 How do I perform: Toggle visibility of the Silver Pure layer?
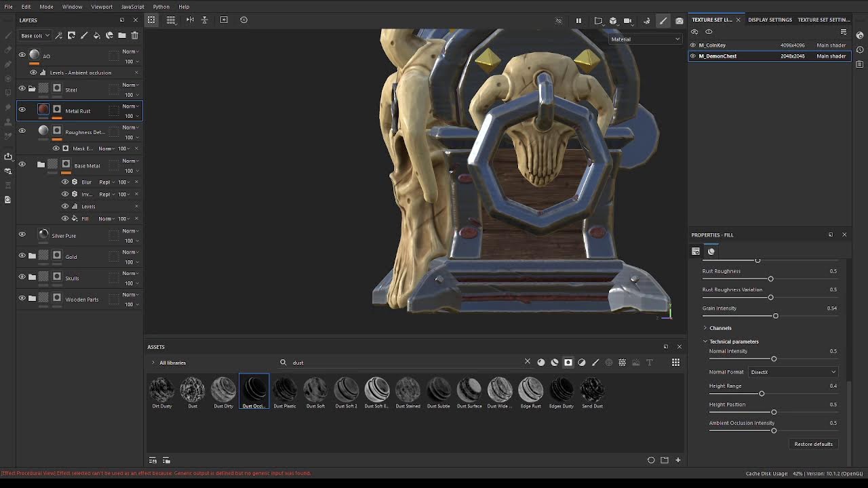[x=22, y=235]
